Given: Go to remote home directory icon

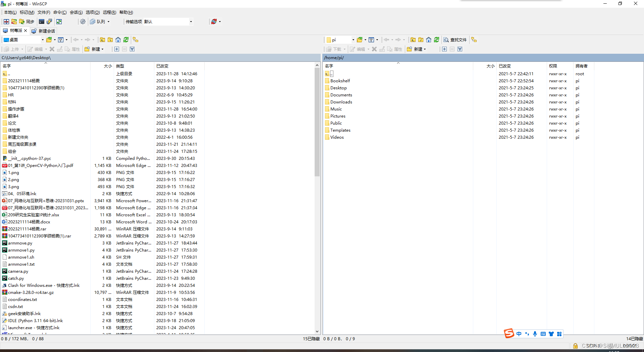Looking at the screenshot, I should click(x=429, y=40).
